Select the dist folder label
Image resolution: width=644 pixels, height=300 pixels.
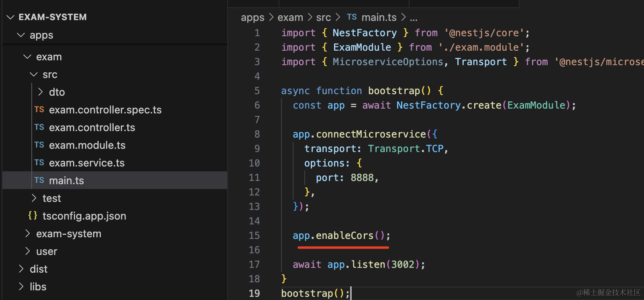coord(39,269)
